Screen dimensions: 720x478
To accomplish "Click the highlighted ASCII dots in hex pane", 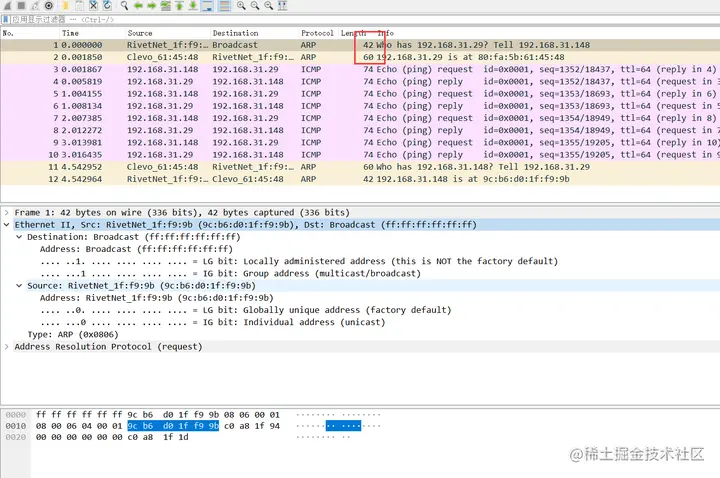I will coord(343,426).
